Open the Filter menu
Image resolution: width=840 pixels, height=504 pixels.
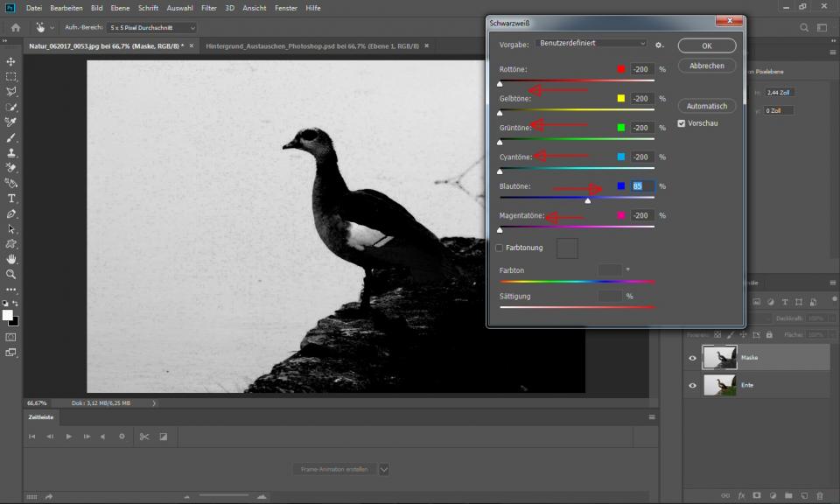tap(208, 8)
